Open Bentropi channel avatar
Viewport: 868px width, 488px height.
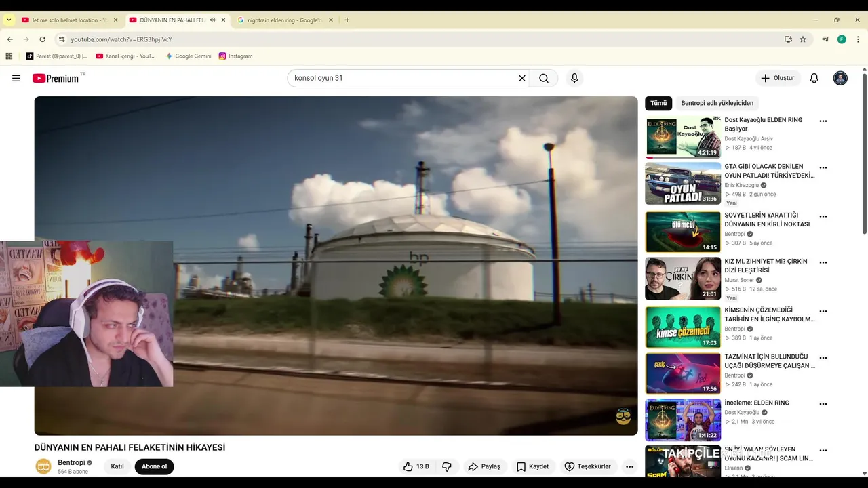pyautogui.click(x=43, y=466)
